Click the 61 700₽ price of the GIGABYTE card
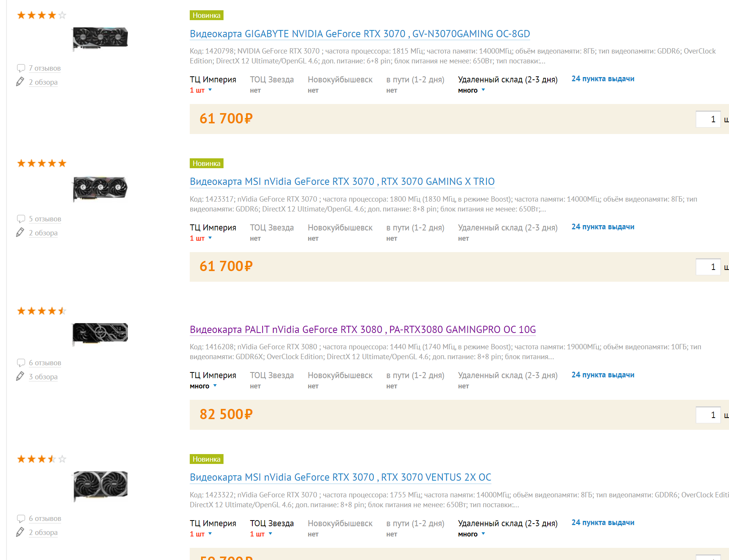Viewport: 729px width, 560px height. tap(226, 119)
